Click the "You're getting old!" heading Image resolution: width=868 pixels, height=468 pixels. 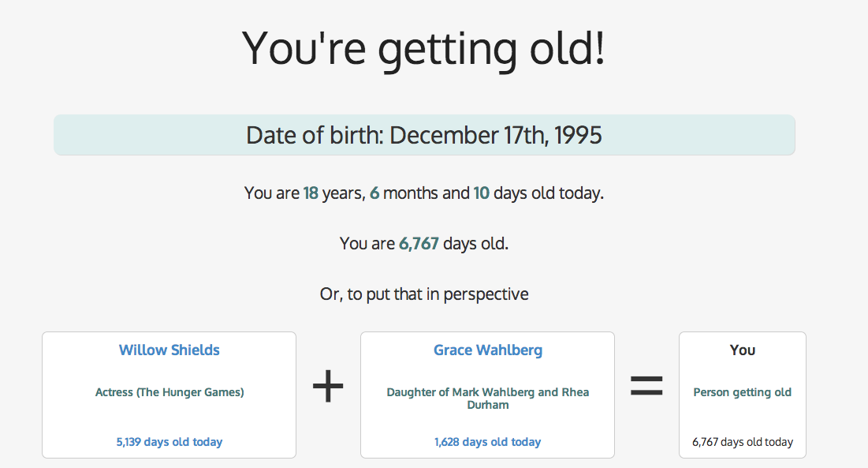(x=424, y=47)
